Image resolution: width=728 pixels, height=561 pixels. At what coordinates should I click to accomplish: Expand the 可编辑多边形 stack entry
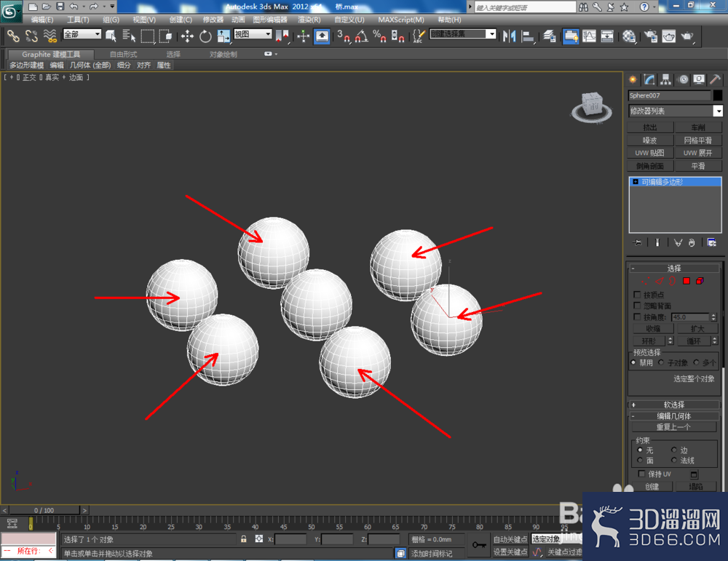pos(636,181)
